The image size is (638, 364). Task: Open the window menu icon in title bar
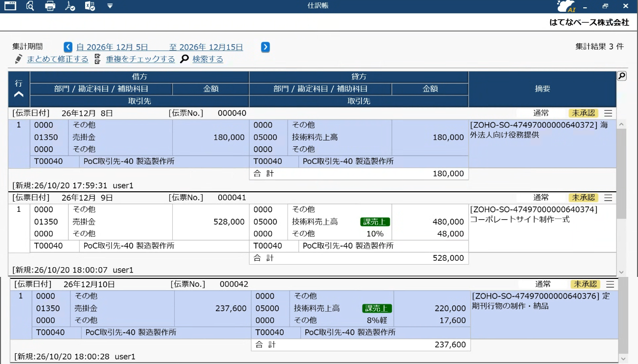click(x=10, y=6)
